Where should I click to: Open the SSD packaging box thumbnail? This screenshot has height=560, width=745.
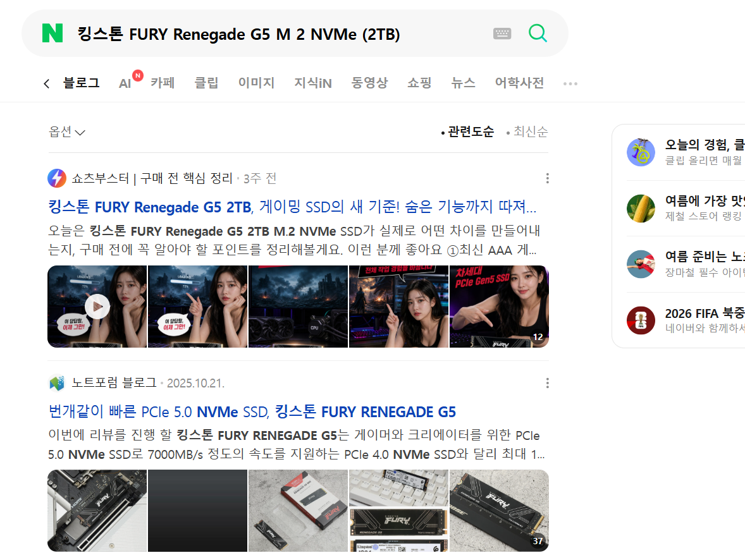click(298, 511)
